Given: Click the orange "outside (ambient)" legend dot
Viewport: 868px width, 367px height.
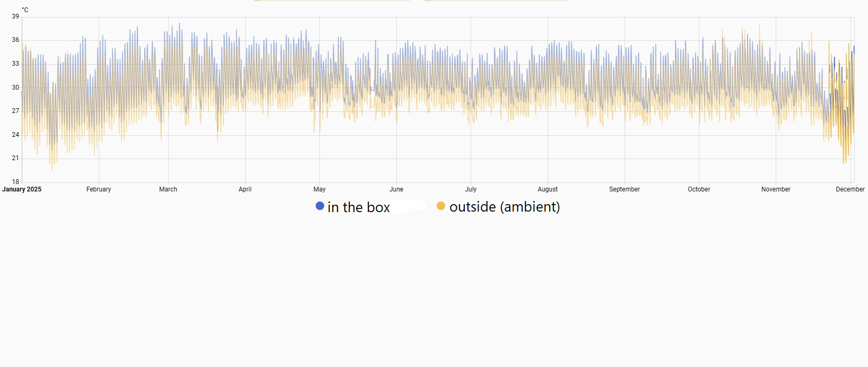Looking at the screenshot, I should 441,206.
